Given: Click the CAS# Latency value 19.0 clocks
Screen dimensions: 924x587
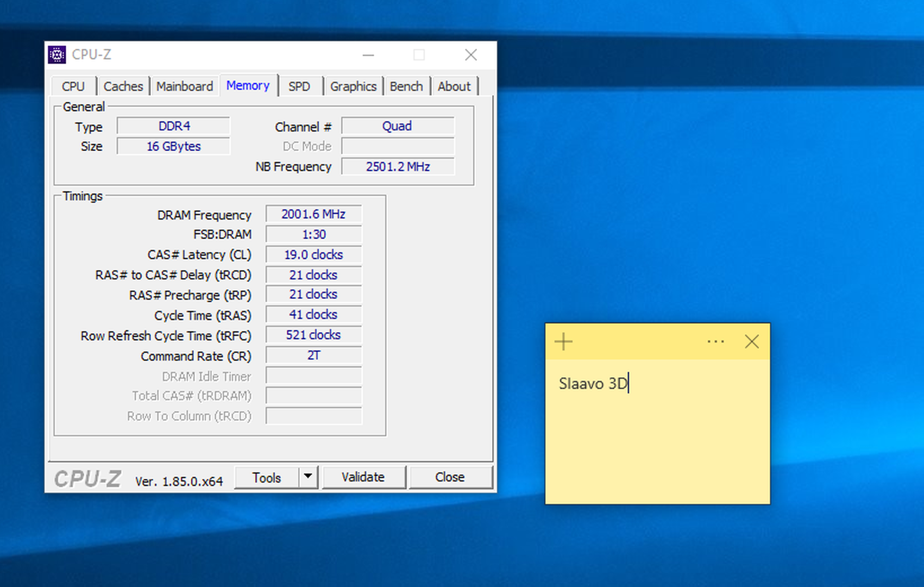Looking at the screenshot, I should [313, 254].
